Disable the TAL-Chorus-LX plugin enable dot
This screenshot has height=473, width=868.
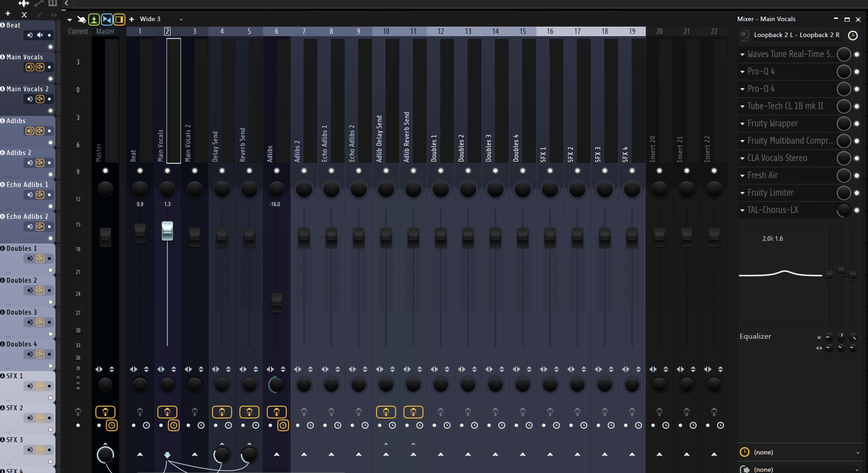coord(857,210)
